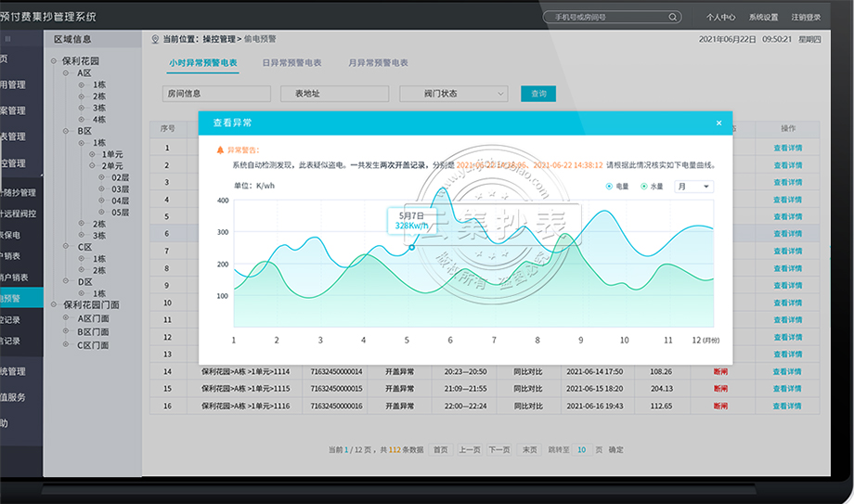This screenshot has width=854, height=504.
Task: Go to 下一页 in pagination
Action: (499, 449)
